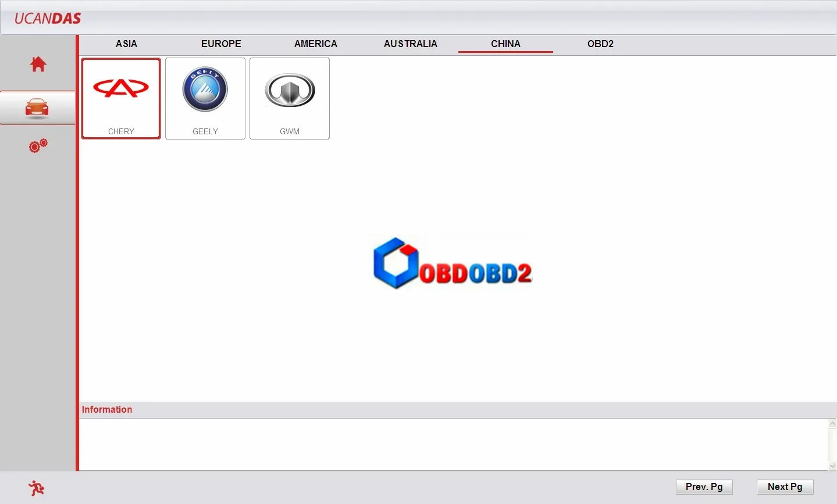Viewport: 837px width, 504px height.
Task: Open the gears settings sidebar icon
Action: pos(38,146)
